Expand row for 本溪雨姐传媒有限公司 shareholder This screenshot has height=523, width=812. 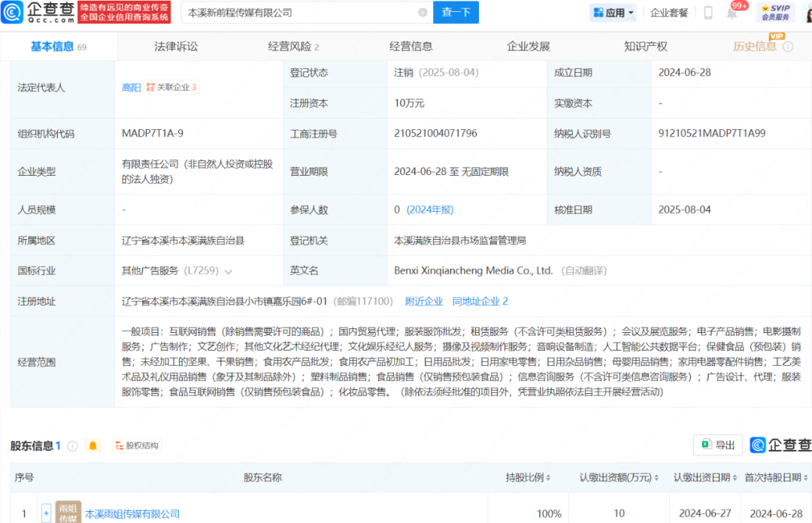46,513
